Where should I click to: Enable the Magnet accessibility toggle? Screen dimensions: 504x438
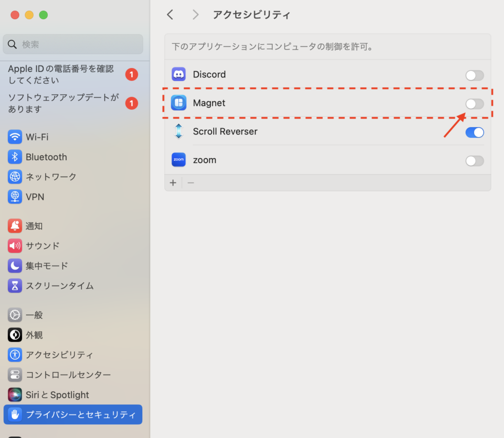click(x=474, y=104)
